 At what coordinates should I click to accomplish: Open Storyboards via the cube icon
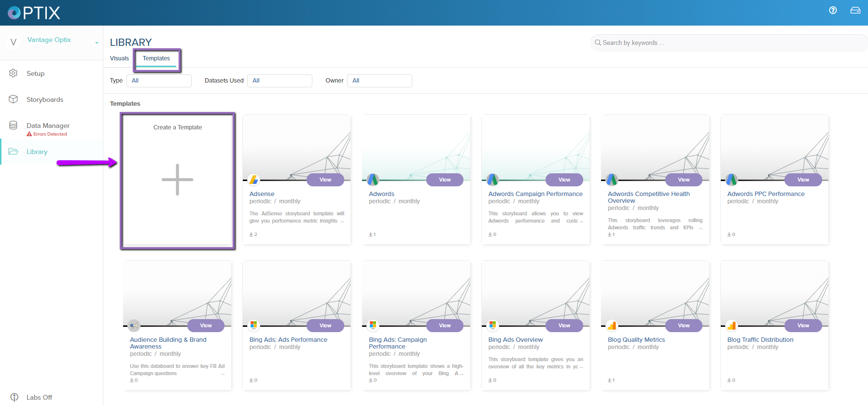[x=14, y=99]
